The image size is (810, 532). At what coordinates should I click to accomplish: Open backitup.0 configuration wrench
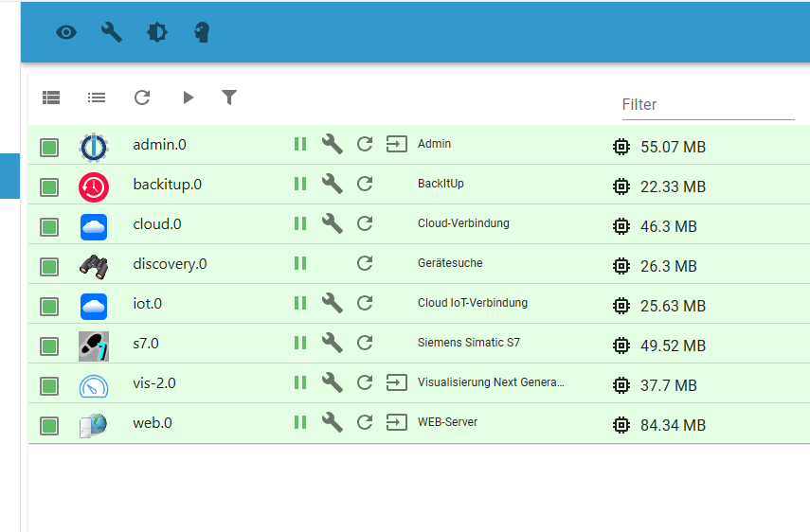333,184
